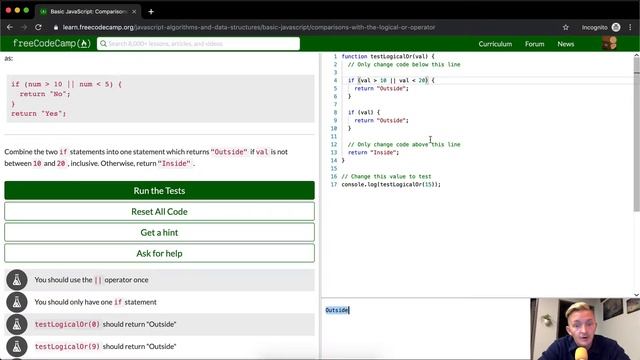Focus the lesson search field
640x360 pixels.
(198, 44)
